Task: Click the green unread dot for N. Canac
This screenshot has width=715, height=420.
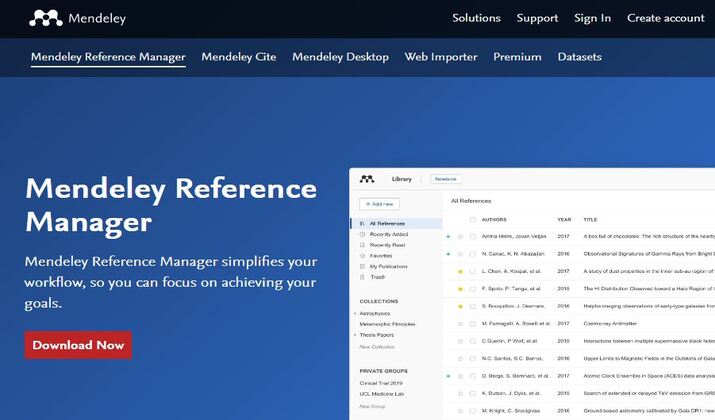Action: pos(448,254)
